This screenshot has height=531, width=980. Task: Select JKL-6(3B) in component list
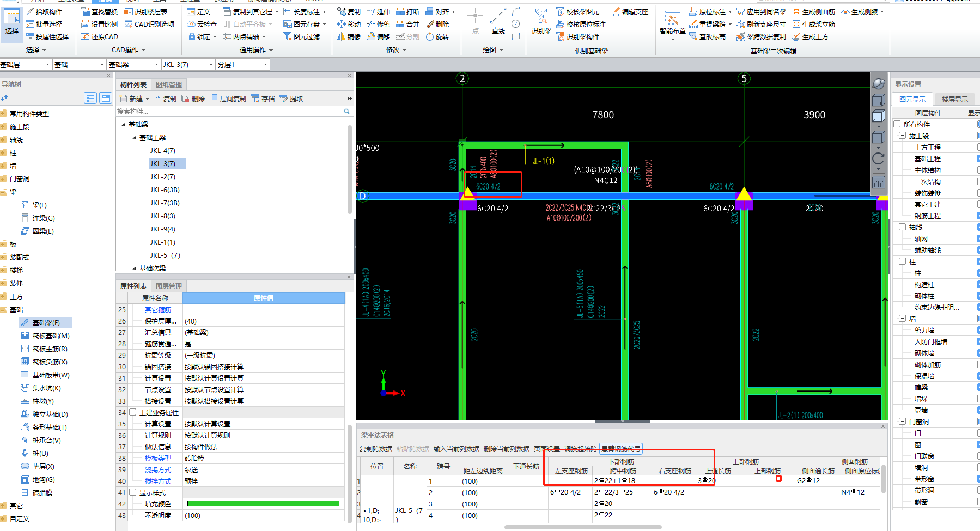tap(165, 190)
